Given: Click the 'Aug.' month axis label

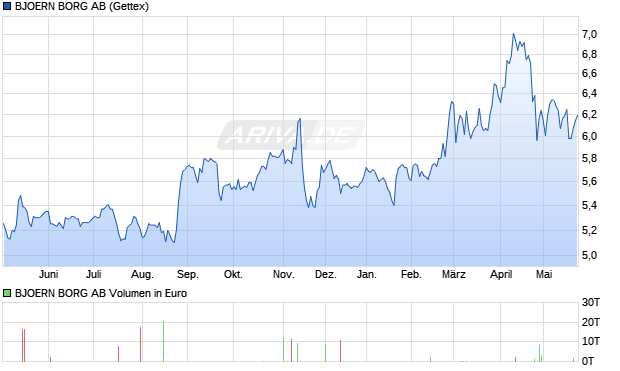Looking at the screenshot, I should tap(142, 274).
